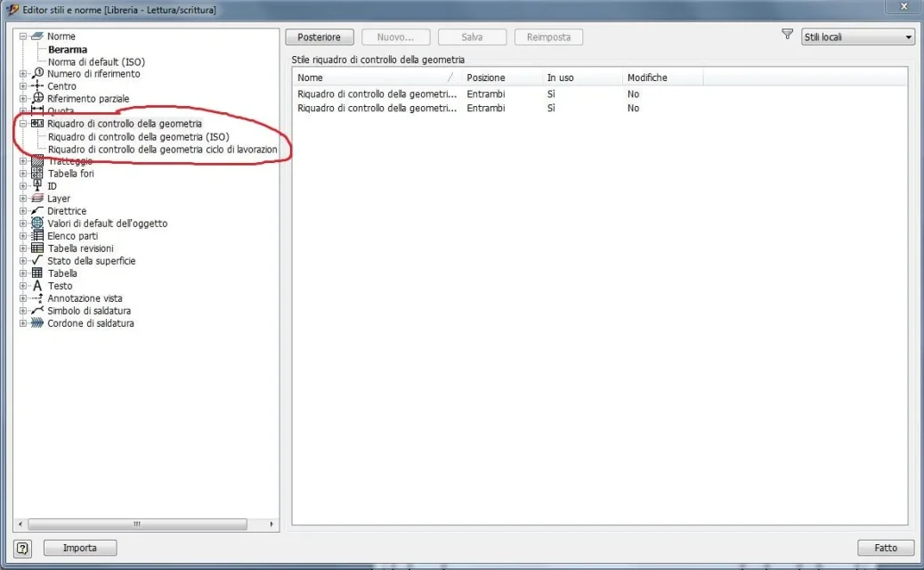This screenshot has height=570, width=924.
Task: Click the Fatto button
Action: [886, 549]
